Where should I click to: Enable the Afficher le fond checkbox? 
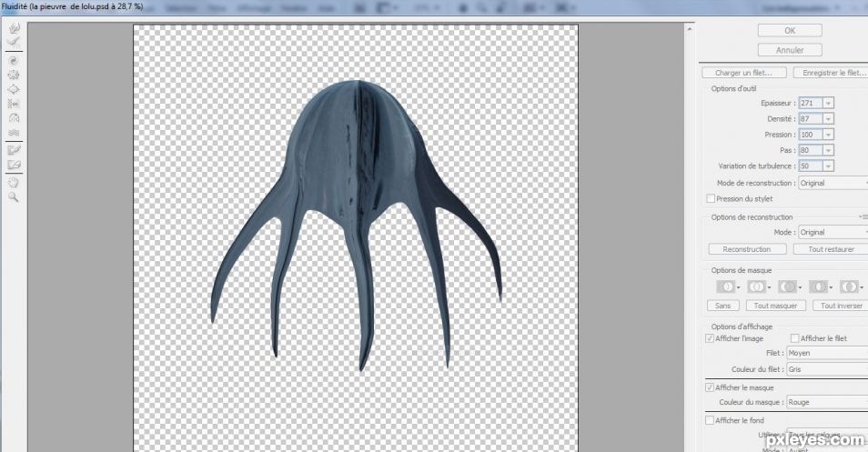pyautogui.click(x=709, y=420)
